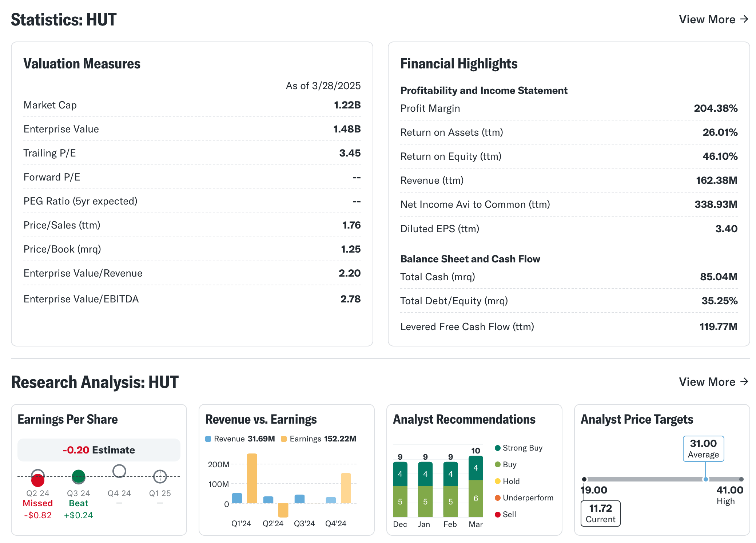Select the empty Q4 24 earnings circle

tap(119, 471)
